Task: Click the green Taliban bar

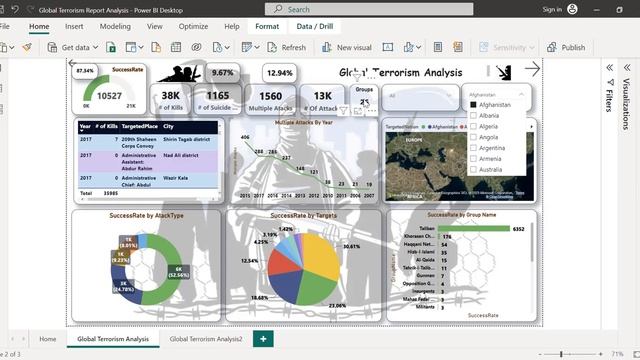Action: [474, 229]
